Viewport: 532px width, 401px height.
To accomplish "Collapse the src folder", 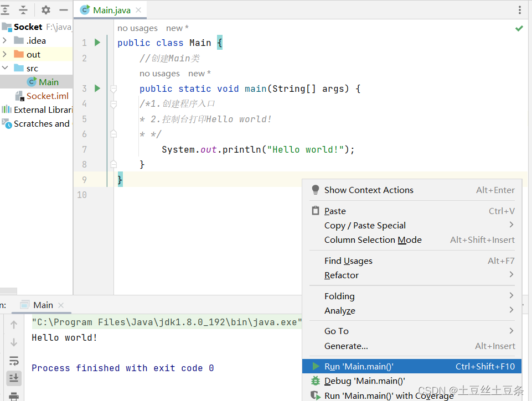I will point(5,68).
